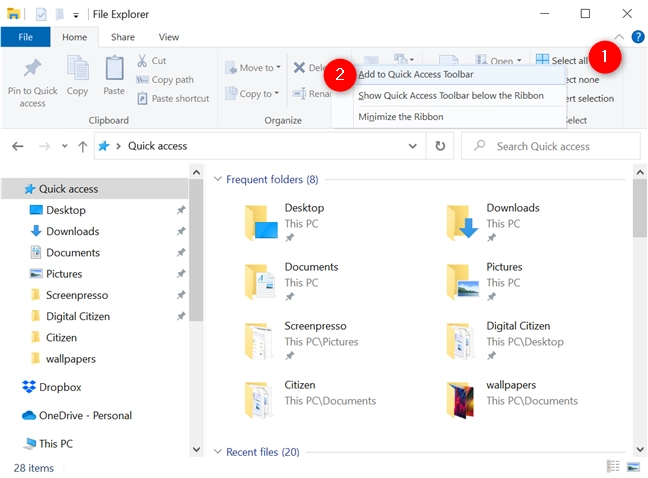Click pin icon beside Desktop in navigation pane

(181, 210)
